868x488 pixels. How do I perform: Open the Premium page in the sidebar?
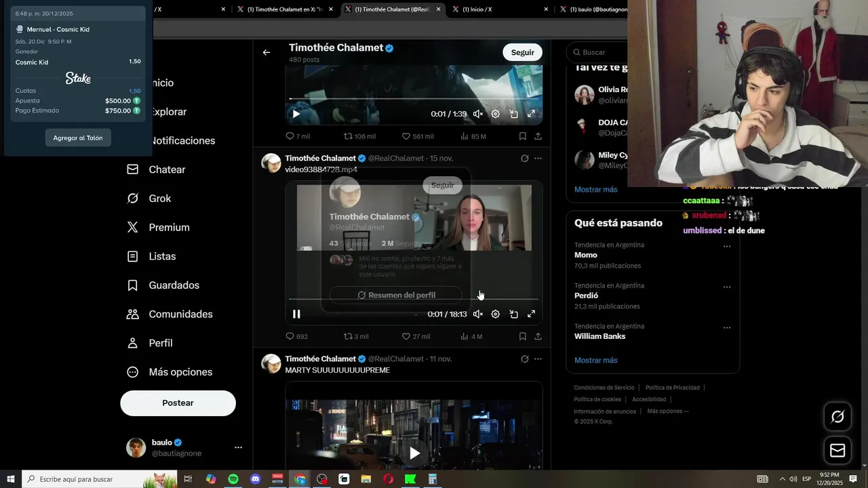coord(158,228)
